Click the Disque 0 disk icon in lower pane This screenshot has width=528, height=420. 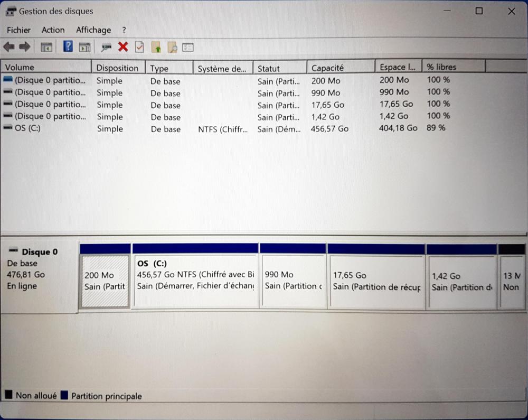click(x=14, y=250)
